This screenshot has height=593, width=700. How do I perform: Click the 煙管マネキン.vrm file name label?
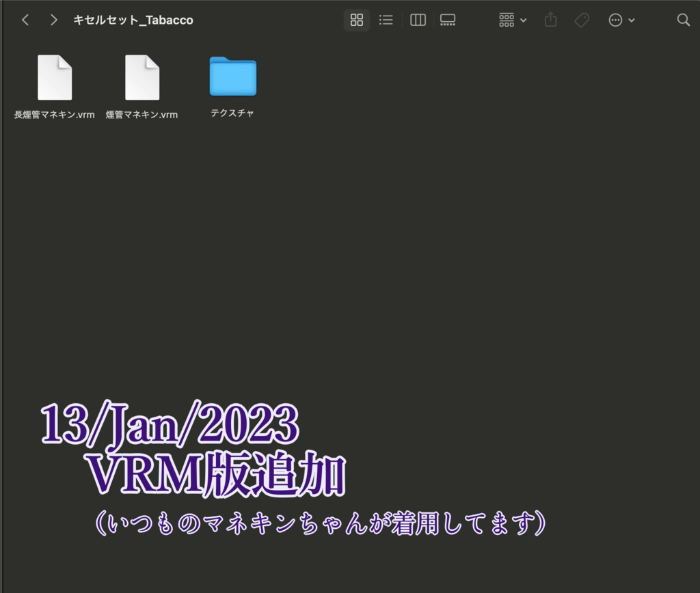point(142,114)
